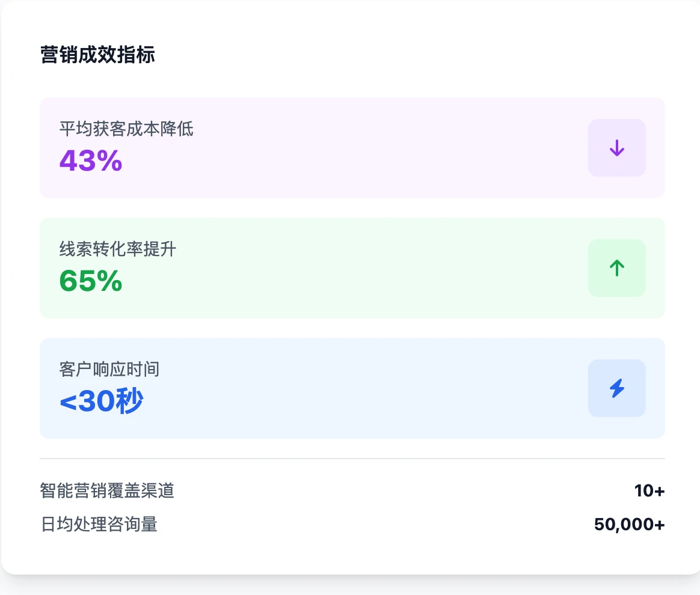Click the 日均处理咨询量 text
Viewport: 700px width, 595px height.
[x=99, y=525]
